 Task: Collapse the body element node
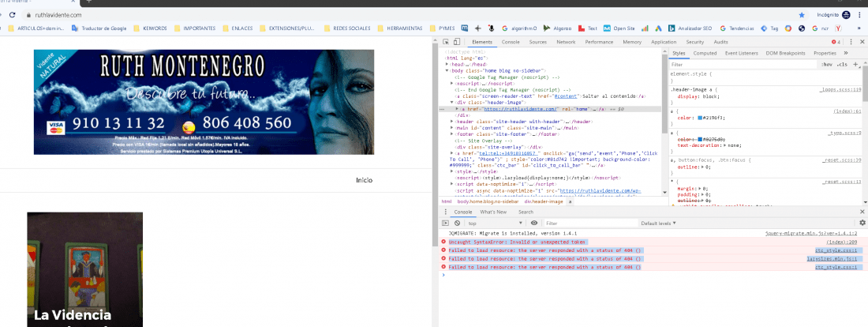pyautogui.click(x=447, y=71)
